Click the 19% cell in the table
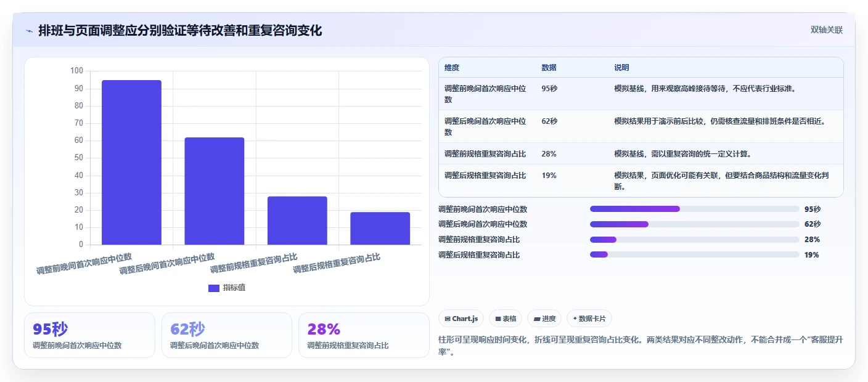 [549, 176]
